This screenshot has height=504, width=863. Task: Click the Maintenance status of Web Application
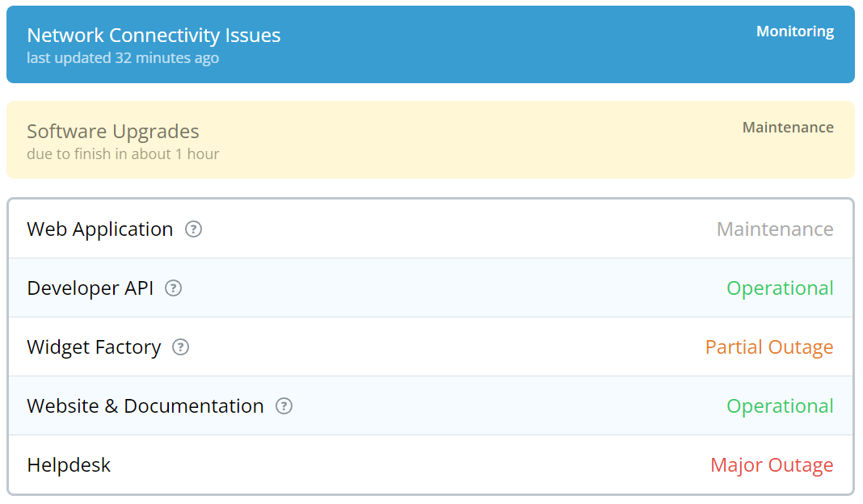tap(774, 229)
